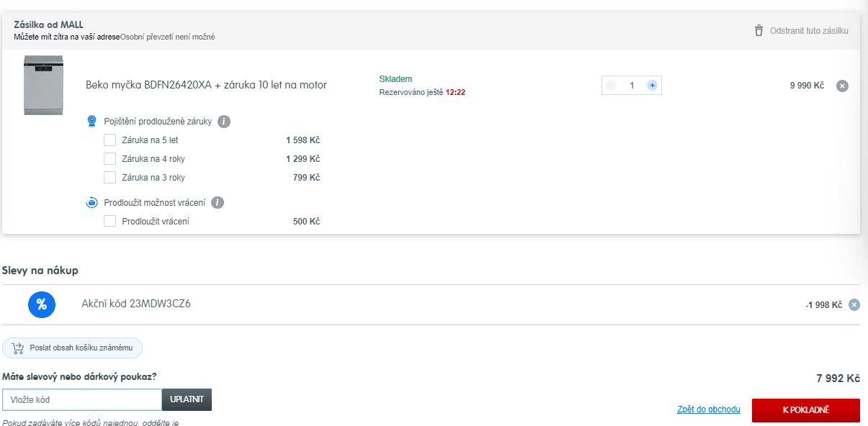Click the Vložte kód input field

[82, 399]
